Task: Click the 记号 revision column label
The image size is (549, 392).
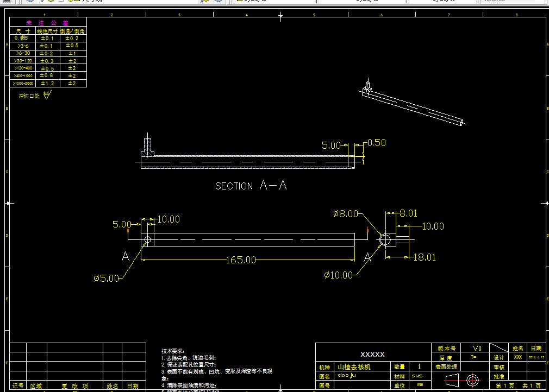Action: pyautogui.click(x=18, y=385)
